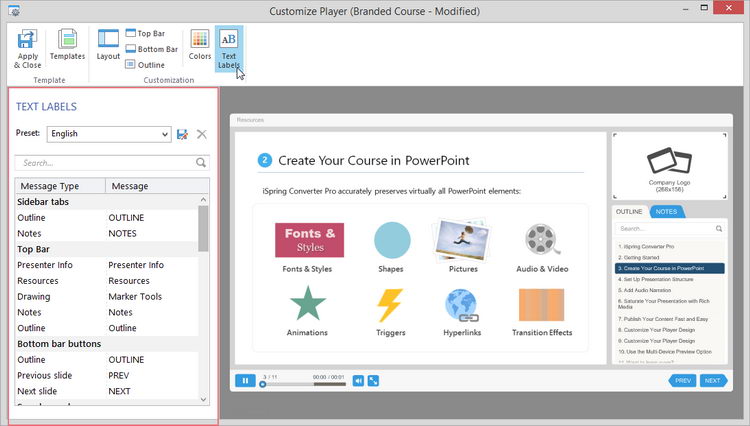
Task: Edit the OUTLINE message under Sidebar tabs
Action: point(126,218)
